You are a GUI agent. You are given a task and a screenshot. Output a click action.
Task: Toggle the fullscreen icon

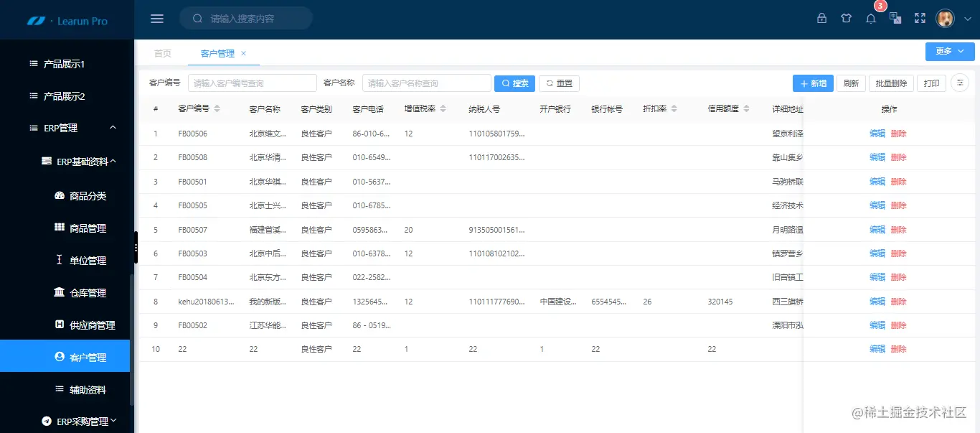point(920,19)
